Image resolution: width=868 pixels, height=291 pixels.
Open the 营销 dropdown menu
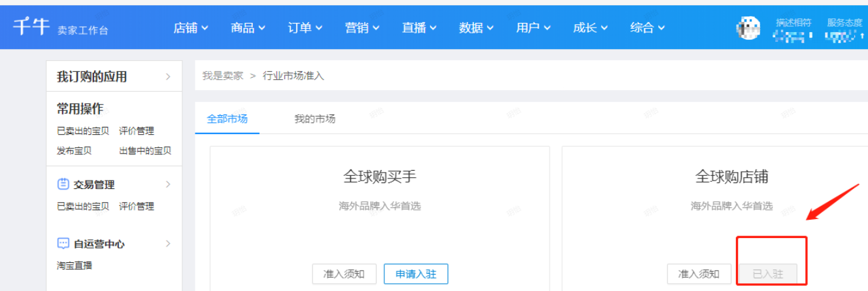coord(362,27)
